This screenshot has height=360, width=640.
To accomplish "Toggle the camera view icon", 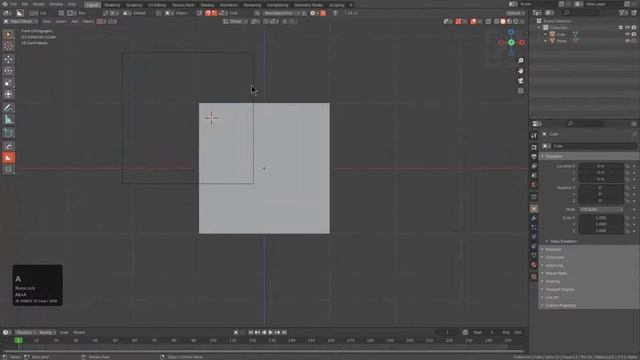I will pos(521,81).
